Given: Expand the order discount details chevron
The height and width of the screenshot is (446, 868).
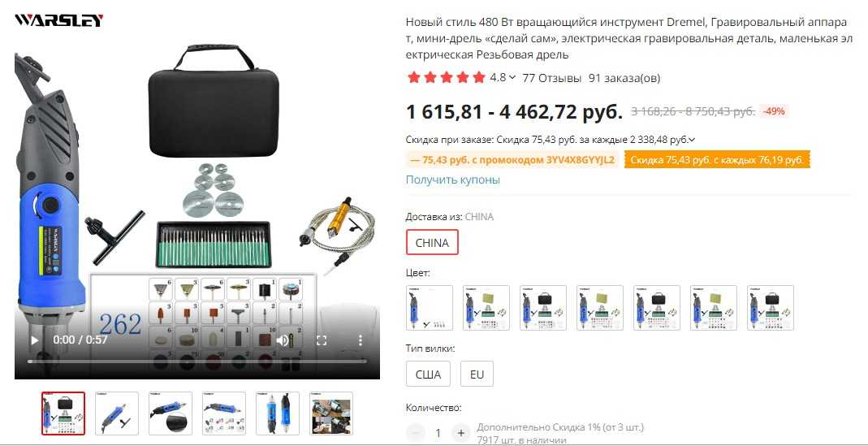Looking at the screenshot, I should pos(692,140).
